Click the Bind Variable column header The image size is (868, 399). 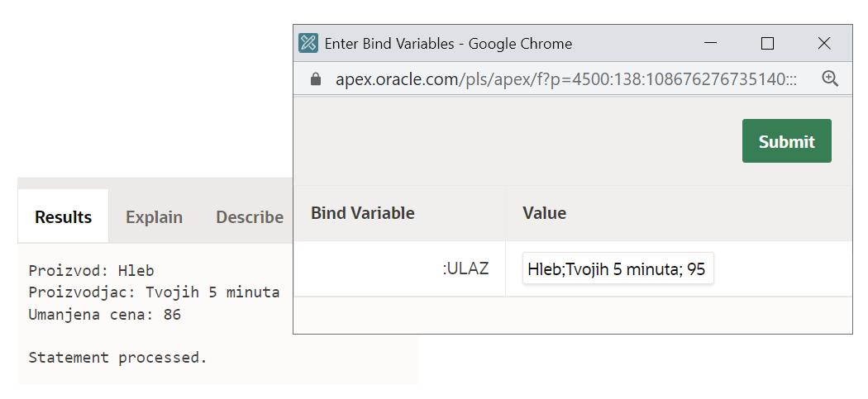(362, 213)
